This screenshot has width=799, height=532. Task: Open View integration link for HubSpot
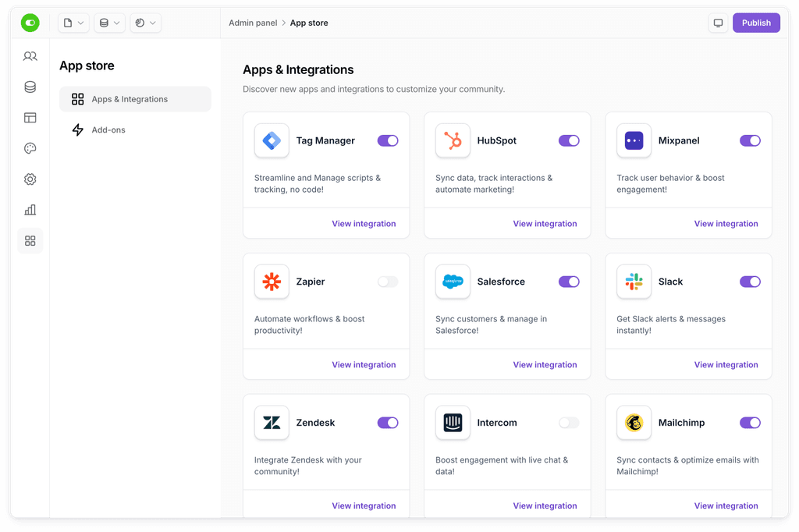click(x=545, y=224)
